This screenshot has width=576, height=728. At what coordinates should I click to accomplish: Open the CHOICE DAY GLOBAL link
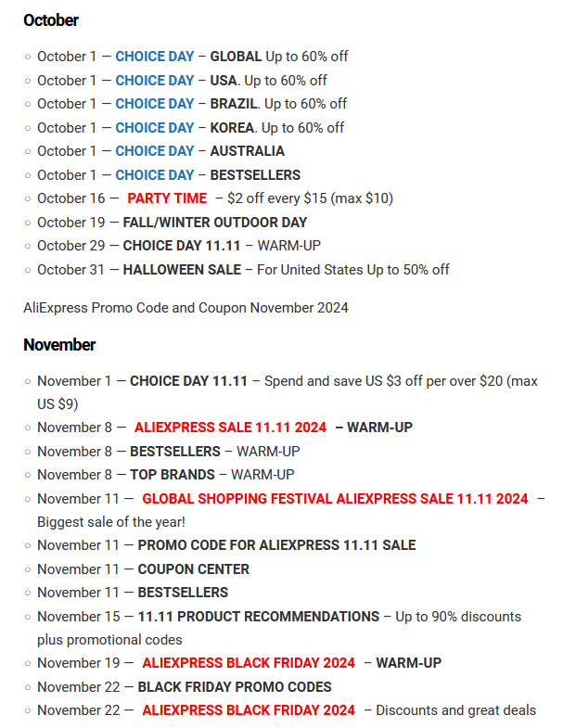coord(155,57)
